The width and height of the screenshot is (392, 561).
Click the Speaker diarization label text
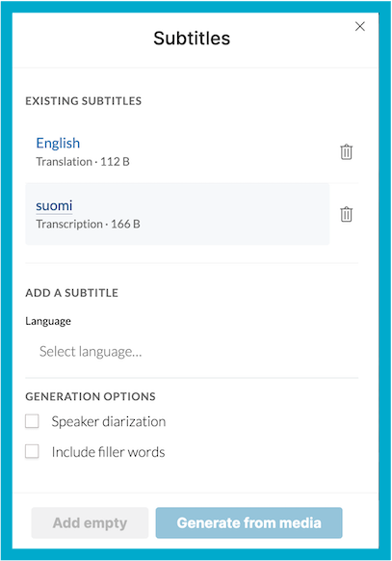click(x=109, y=421)
